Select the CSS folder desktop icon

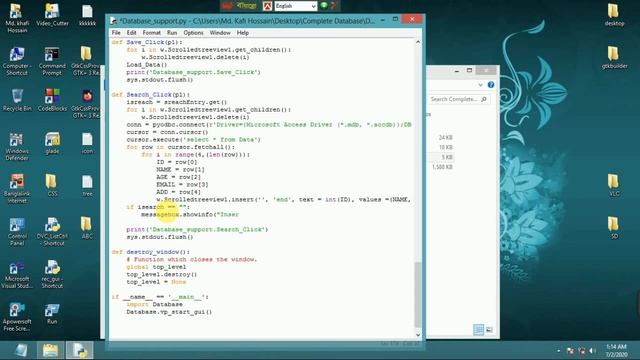(52, 185)
